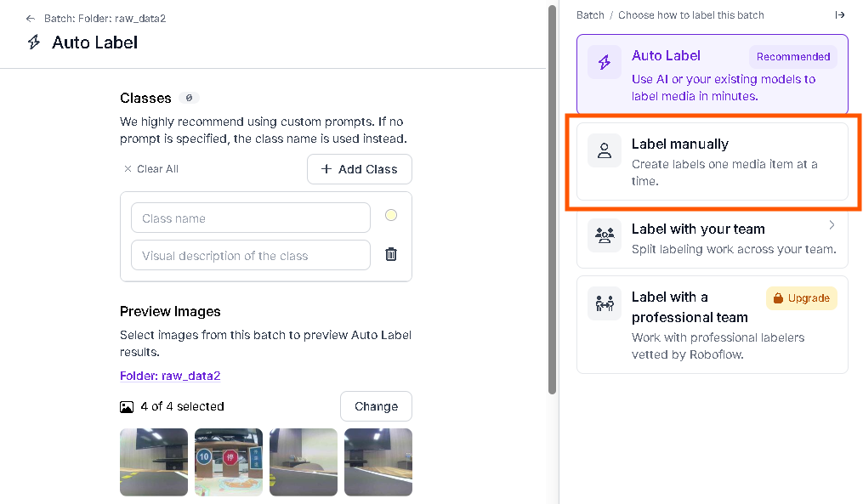Screen dimensions: 863x504
Task: Click the Auto Label lightning bolt heading icon
Action: (34, 42)
